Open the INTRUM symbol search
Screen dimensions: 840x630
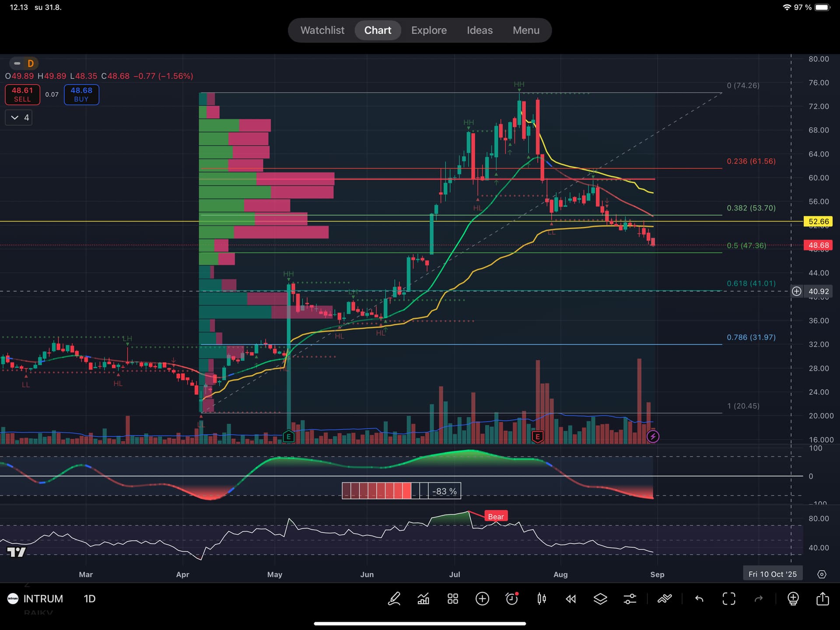click(43, 598)
